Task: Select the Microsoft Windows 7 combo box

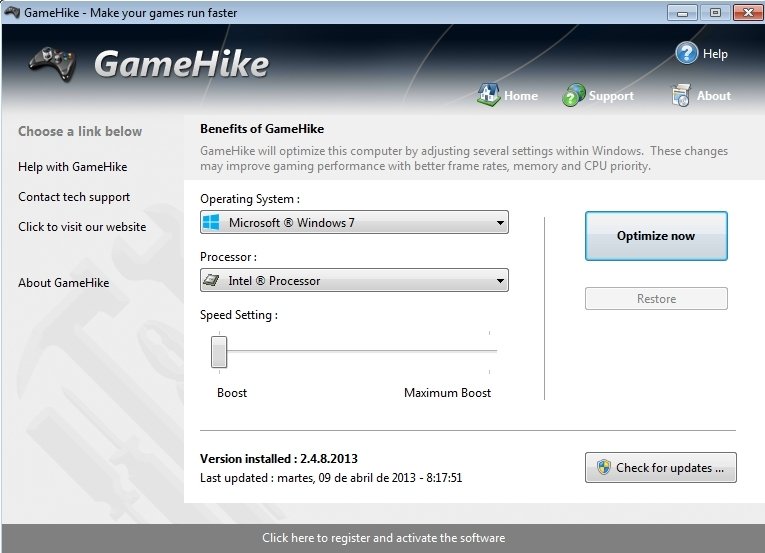Action: (354, 223)
